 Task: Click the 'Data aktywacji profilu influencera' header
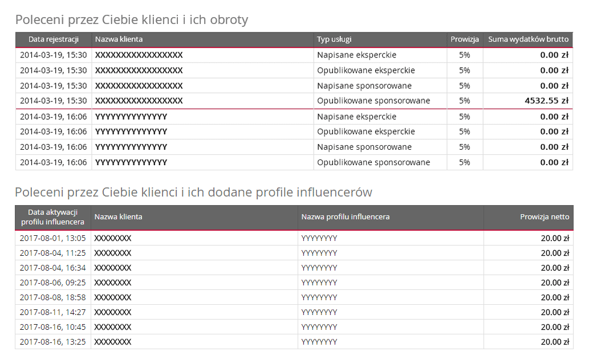tap(52, 217)
